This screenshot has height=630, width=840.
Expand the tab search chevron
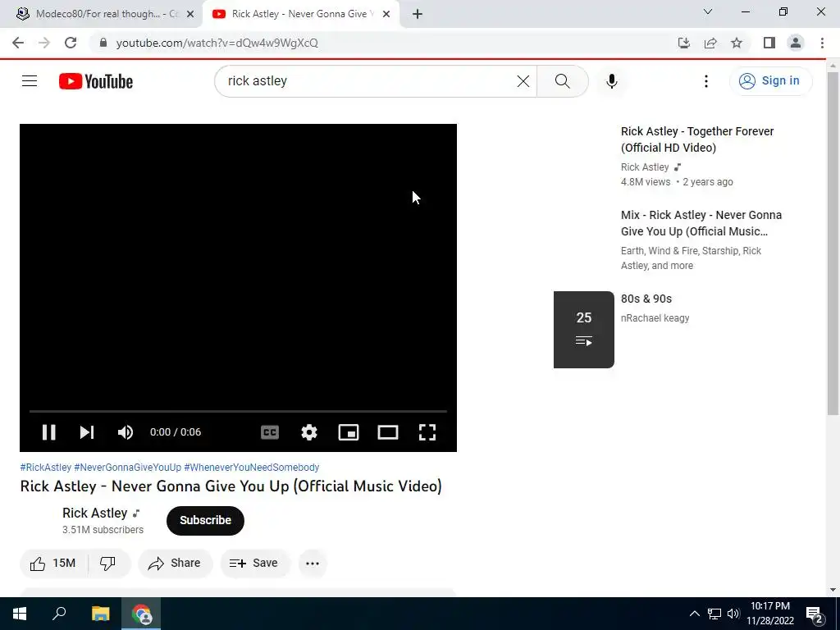point(708,11)
